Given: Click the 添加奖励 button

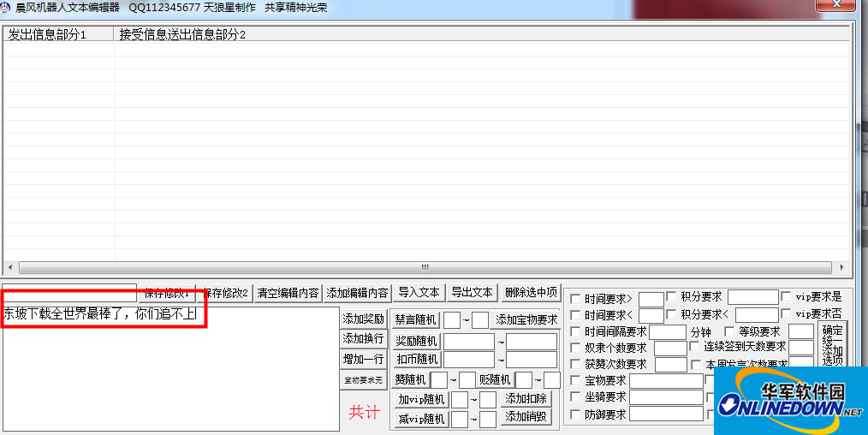Looking at the screenshot, I should (363, 319).
